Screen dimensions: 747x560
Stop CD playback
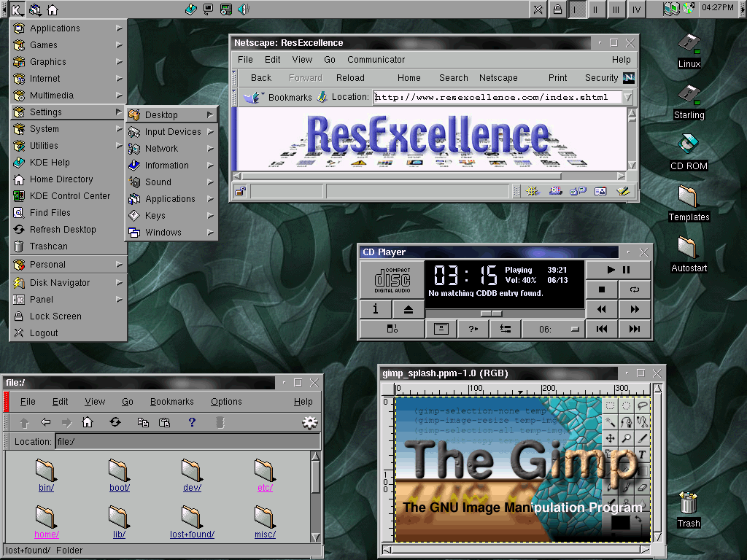602,289
